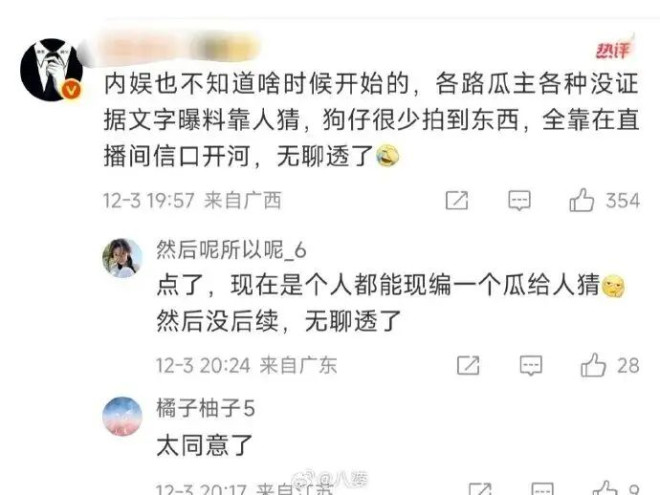This screenshot has width=660, height=495.
Task: Open the top commenter's suit avatar
Action: (52, 70)
